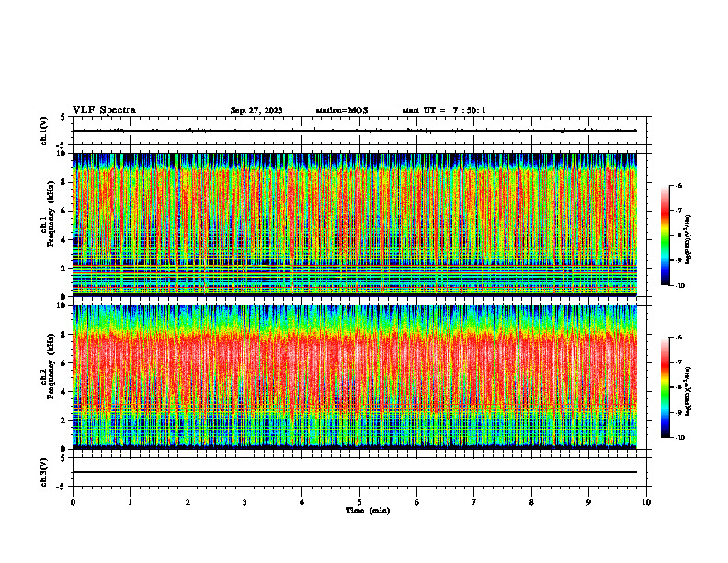This screenshot has width=728, height=563.
Task: Click time axis tick label '5'
Action: click(x=359, y=502)
